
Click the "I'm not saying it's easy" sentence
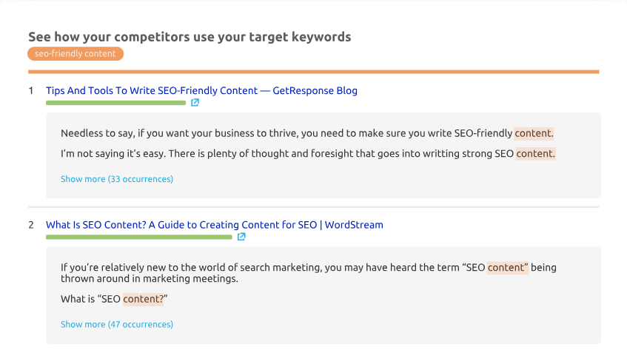[288, 154]
